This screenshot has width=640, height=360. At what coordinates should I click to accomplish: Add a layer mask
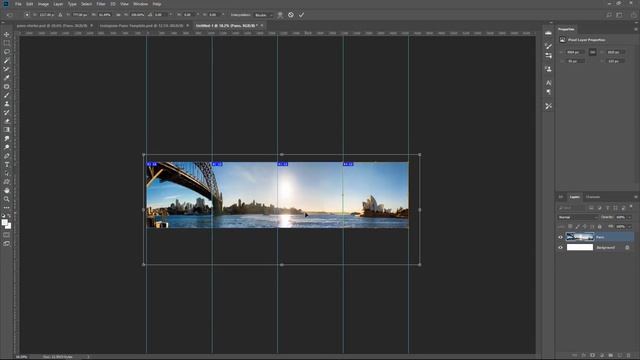[x=593, y=356]
